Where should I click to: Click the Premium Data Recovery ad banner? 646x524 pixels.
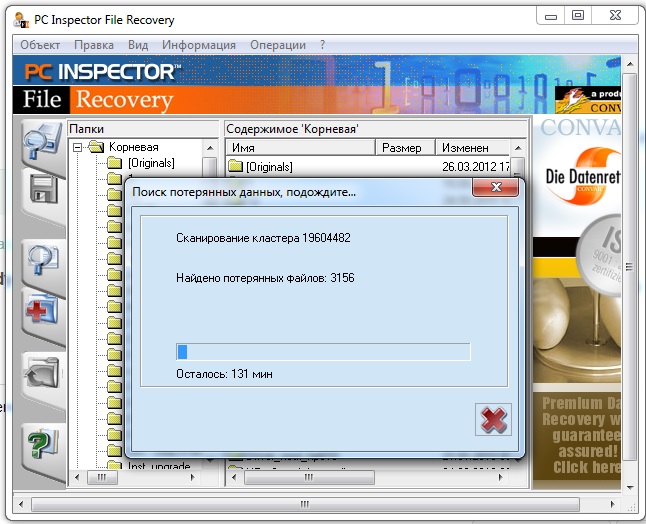[x=577, y=436]
